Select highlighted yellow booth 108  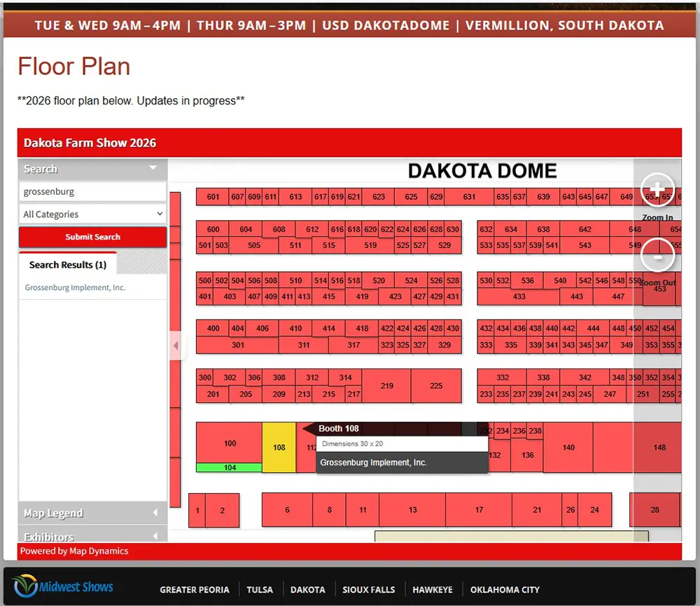tap(279, 447)
